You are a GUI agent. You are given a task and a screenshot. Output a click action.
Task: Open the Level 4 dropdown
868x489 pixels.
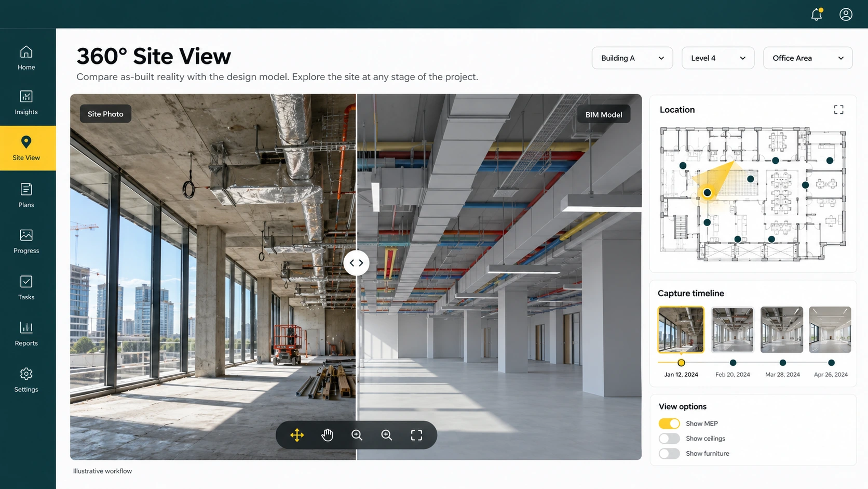click(x=717, y=58)
